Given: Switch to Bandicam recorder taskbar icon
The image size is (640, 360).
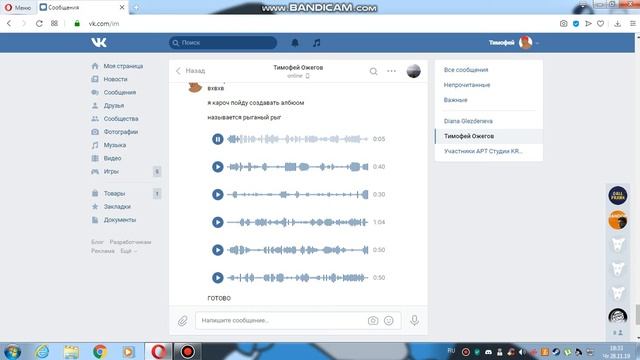Looking at the screenshot, I should pos(187,351).
